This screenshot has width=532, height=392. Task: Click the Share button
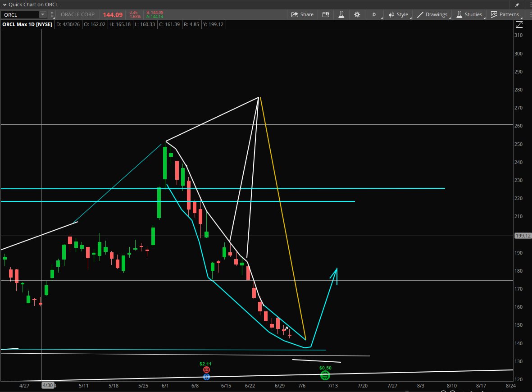[x=302, y=14]
